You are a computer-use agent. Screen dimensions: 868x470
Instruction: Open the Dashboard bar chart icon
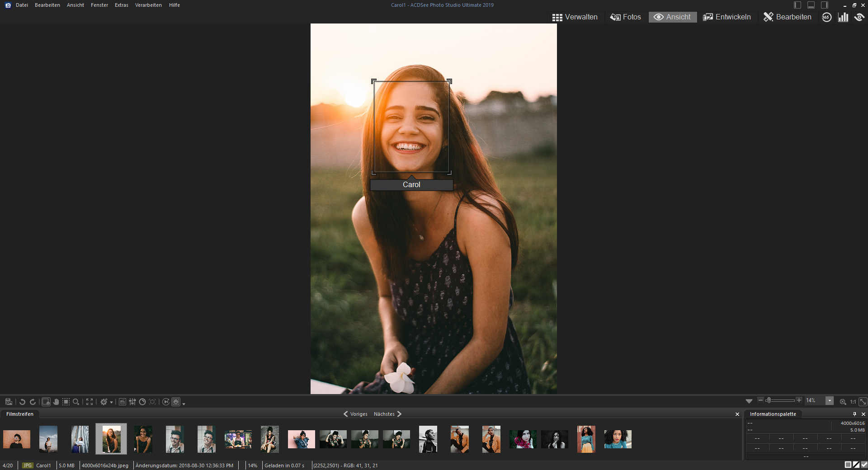point(843,17)
